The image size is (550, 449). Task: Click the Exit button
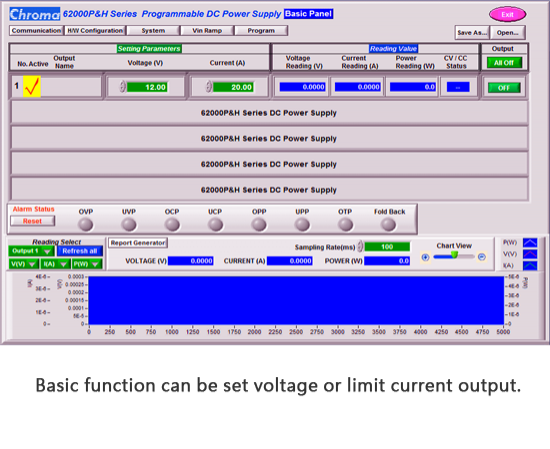[x=507, y=14]
